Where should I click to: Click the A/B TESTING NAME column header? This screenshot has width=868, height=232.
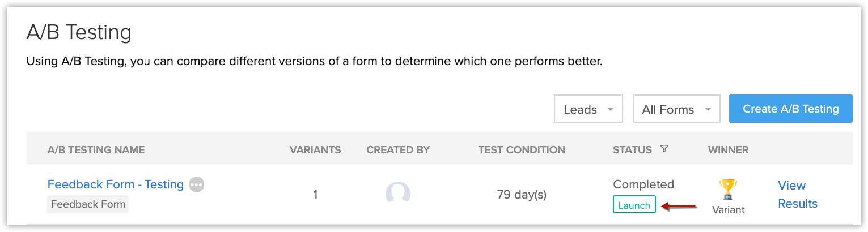[x=96, y=150]
